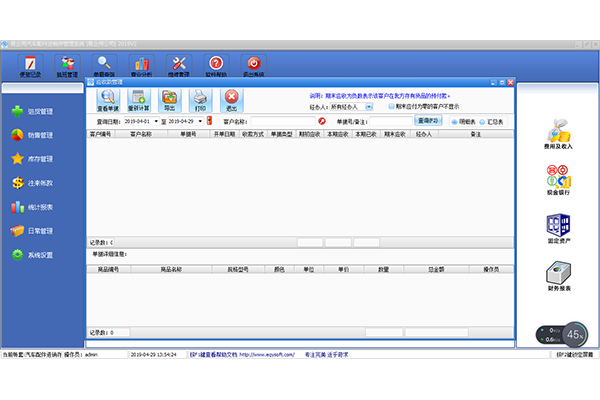Click 备注 column header

click(476, 134)
